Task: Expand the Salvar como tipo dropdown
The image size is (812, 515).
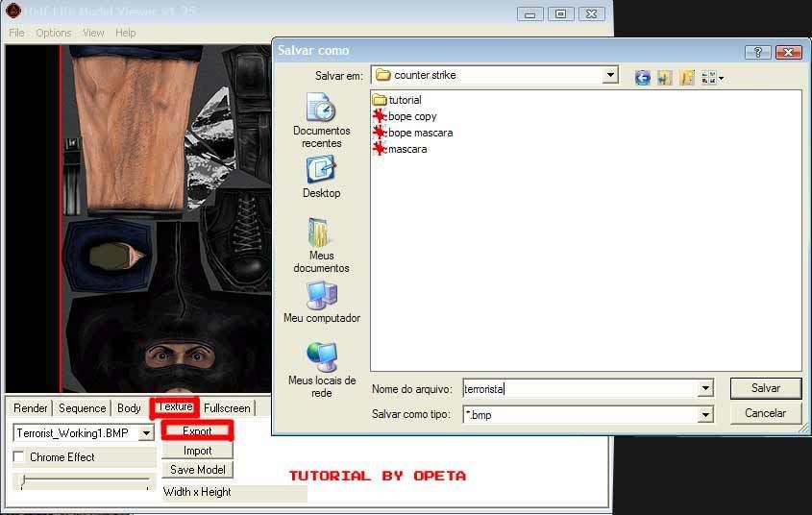Action: [x=705, y=414]
